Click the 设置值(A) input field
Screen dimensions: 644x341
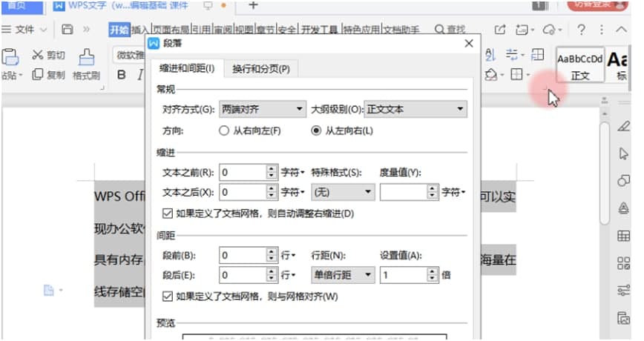(404, 275)
